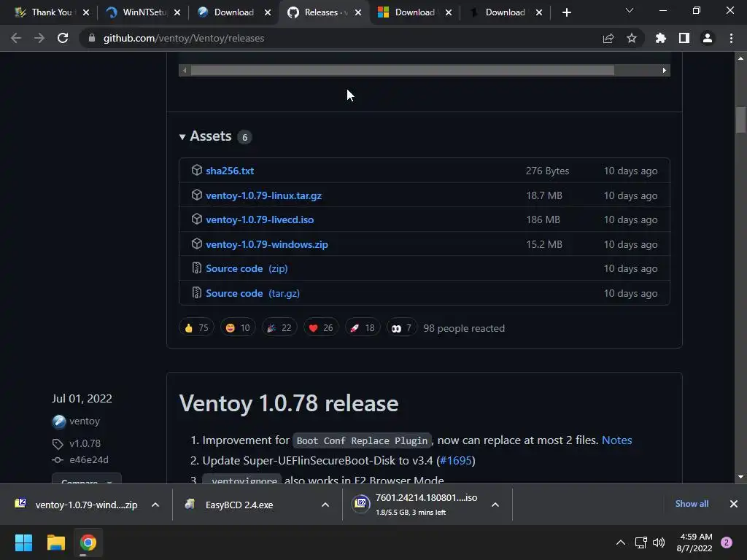
Task: Open the Chrome three-dot menu
Action: click(x=731, y=38)
